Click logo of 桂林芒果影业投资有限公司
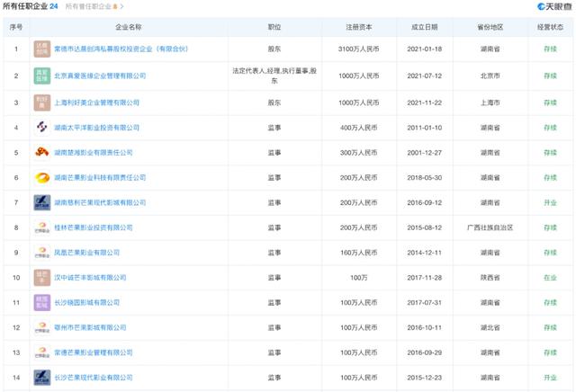 pos(42,227)
